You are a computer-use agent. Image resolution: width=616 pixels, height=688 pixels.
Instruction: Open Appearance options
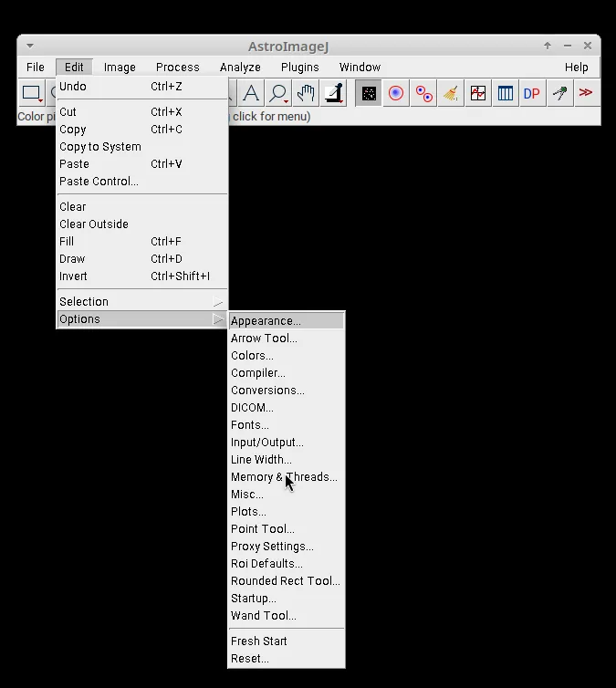click(266, 321)
